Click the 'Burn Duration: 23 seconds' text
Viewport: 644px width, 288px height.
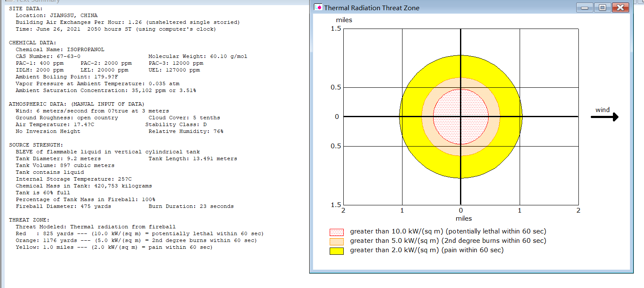tap(191, 206)
